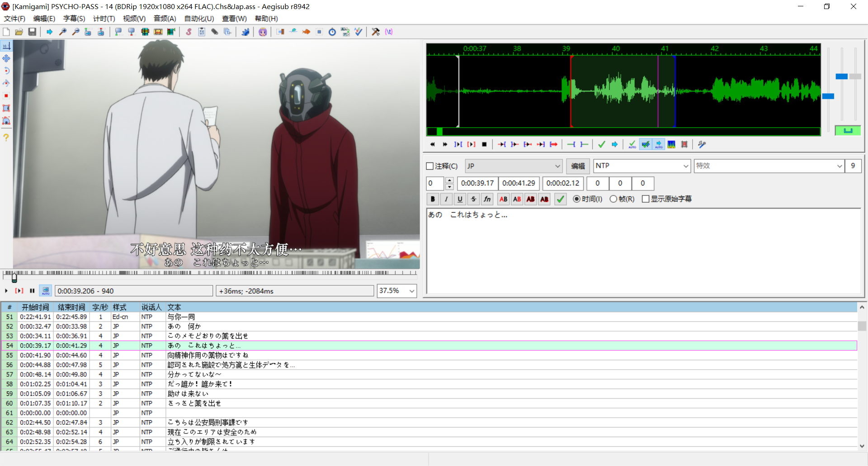Open font chooser with the fn button
This screenshot has width=868, height=466.
(x=487, y=199)
